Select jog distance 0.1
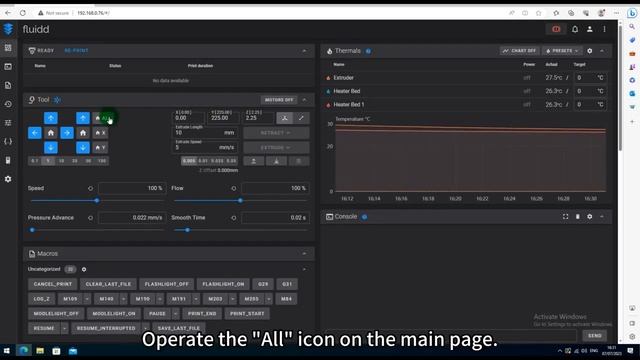The height and width of the screenshot is (360, 640). point(35,161)
